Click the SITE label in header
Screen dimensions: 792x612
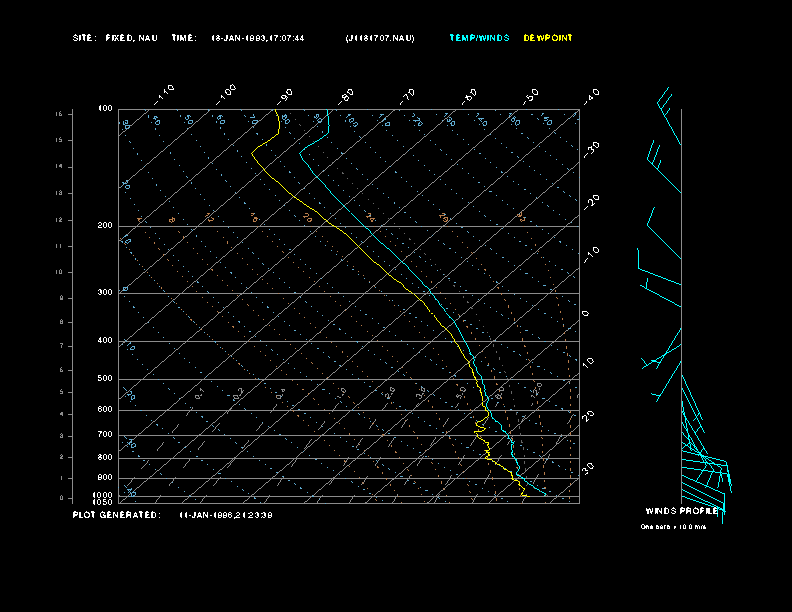(x=84, y=38)
